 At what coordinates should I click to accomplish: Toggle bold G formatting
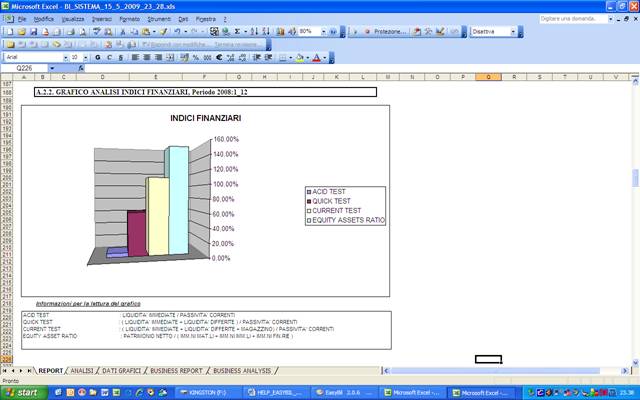(x=98, y=58)
